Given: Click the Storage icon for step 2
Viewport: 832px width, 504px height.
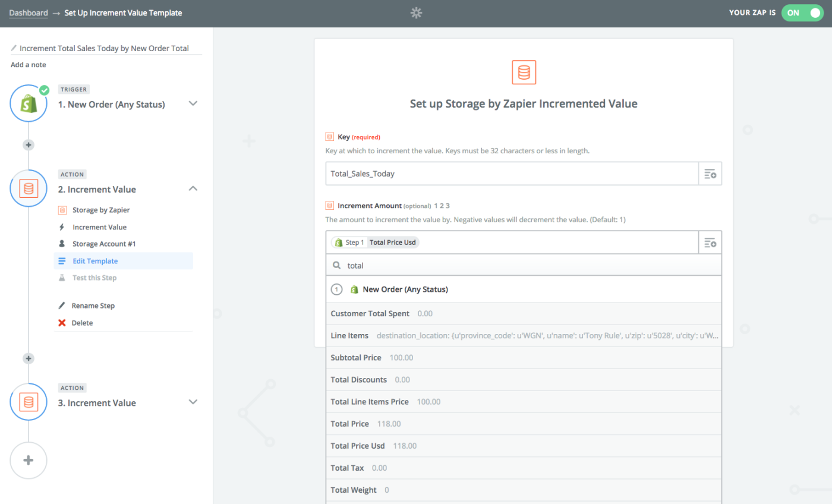Looking at the screenshot, I should [29, 189].
